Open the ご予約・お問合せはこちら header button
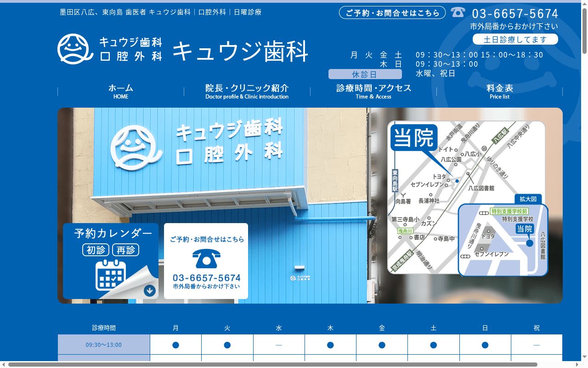 pyautogui.click(x=392, y=12)
